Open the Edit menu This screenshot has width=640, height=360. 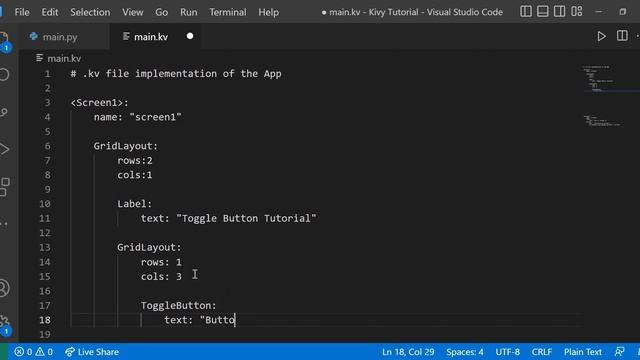[x=50, y=12]
